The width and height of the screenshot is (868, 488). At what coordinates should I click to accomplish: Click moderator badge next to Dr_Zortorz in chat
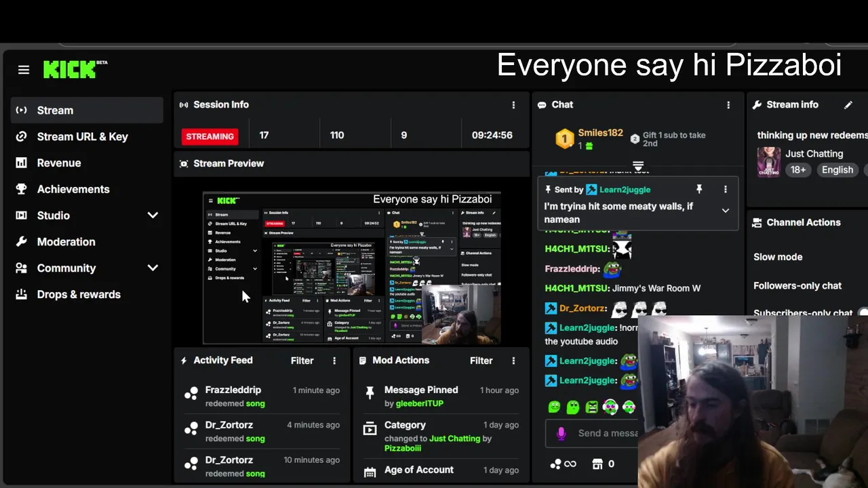[x=551, y=308]
